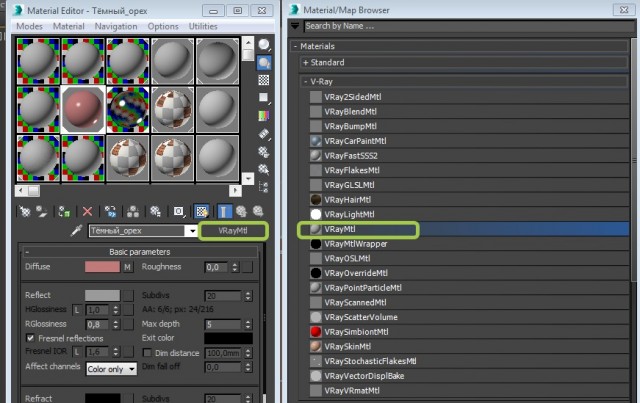Click the red VRaySimbiontMtl icon
This screenshot has height=403, width=640.
(x=316, y=332)
